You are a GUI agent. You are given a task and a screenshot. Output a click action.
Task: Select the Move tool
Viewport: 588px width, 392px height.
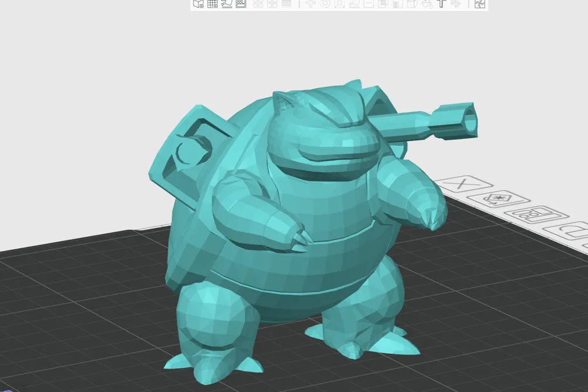tap(310, 4)
